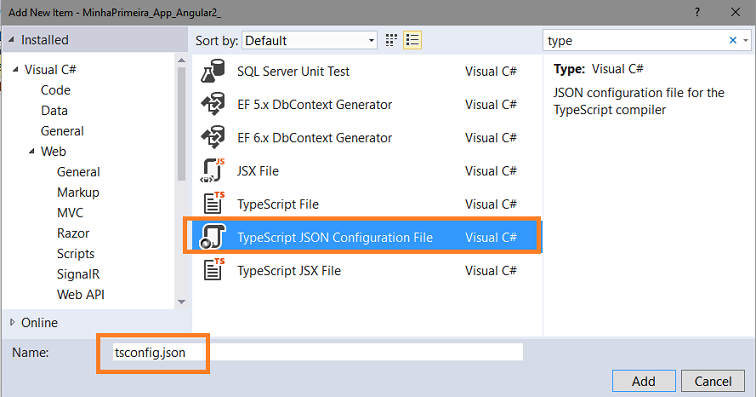Choose the TypeScript File template icon
Viewport: 756px width, 397px height.
(x=214, y=203)
